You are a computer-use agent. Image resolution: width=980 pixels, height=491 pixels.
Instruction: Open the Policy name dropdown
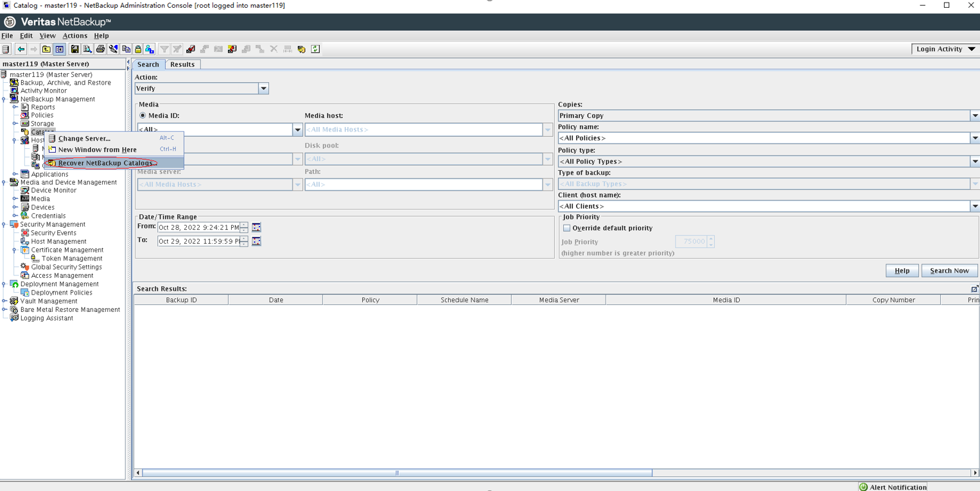[x=974, y=138]
